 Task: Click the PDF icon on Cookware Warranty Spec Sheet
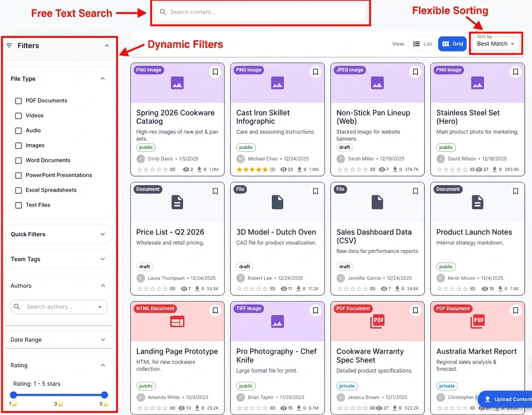(377, 322)
